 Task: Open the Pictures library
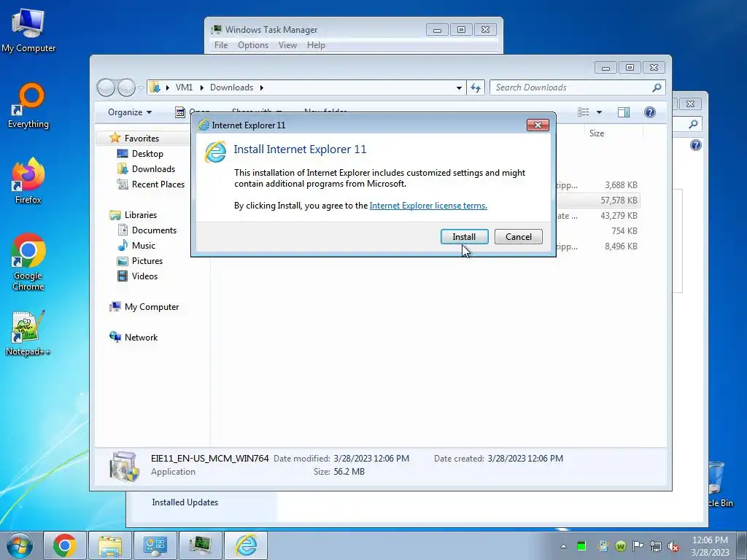click(147, 261)
